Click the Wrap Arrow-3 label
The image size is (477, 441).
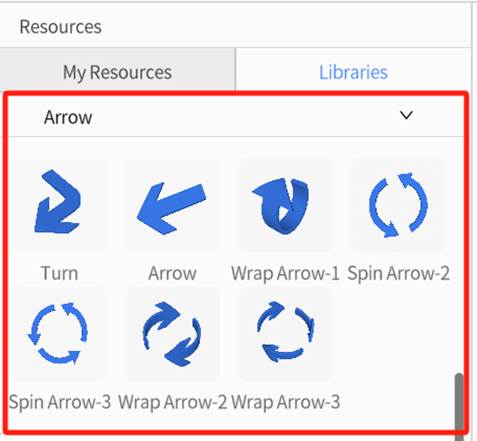pos(285,402)
